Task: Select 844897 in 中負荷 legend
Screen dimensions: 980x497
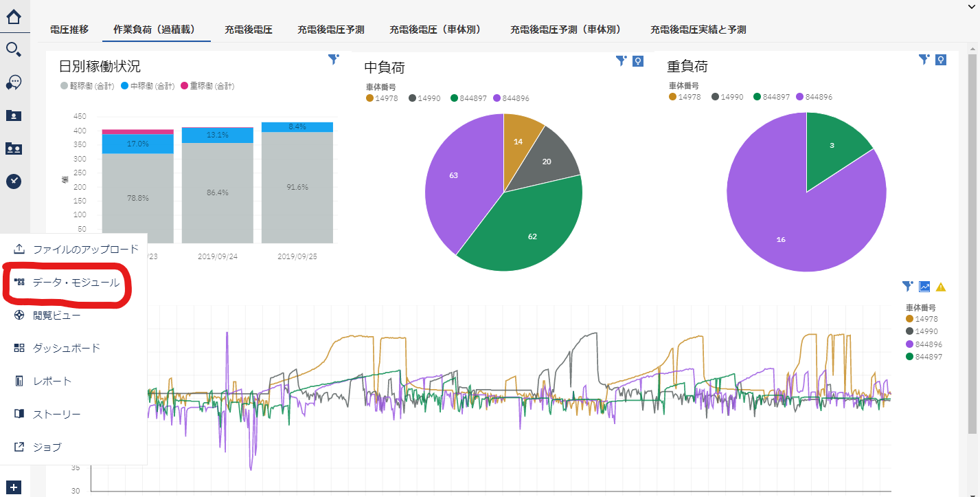Action: [x=469, y=98]
